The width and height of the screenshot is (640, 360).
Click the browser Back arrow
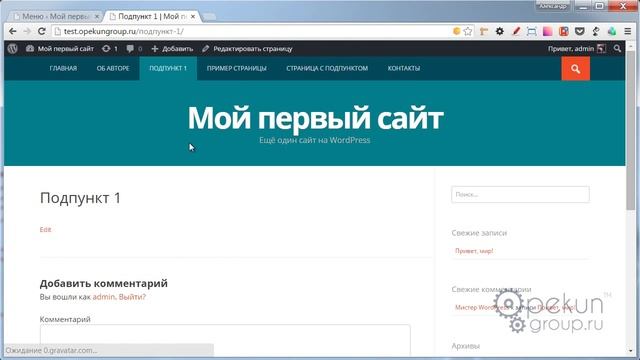point(13,31)
